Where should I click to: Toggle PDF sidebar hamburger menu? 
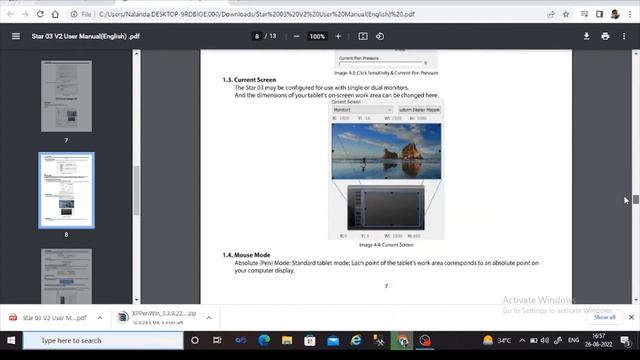click(x=16, y=36)
